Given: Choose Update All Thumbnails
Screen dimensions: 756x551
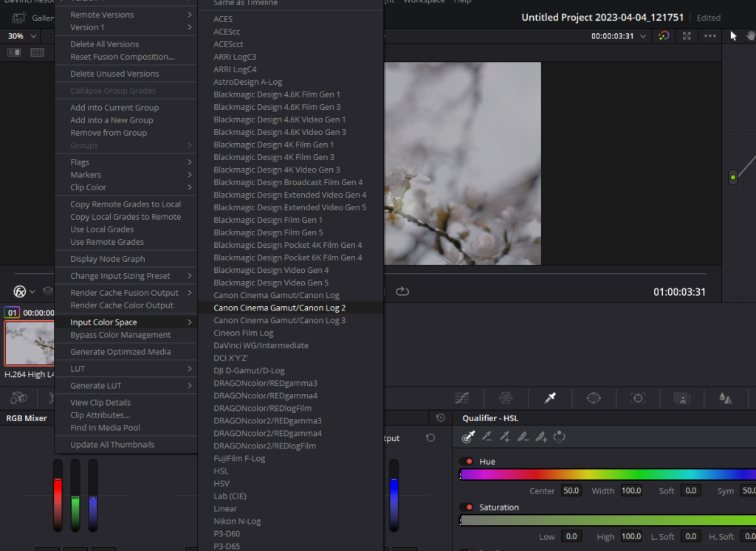Looking at the screenshot, I should point(126,445).
